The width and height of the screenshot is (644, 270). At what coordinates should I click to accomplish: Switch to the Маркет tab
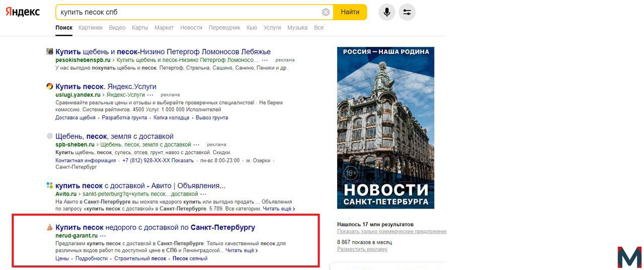pos(164,28)
